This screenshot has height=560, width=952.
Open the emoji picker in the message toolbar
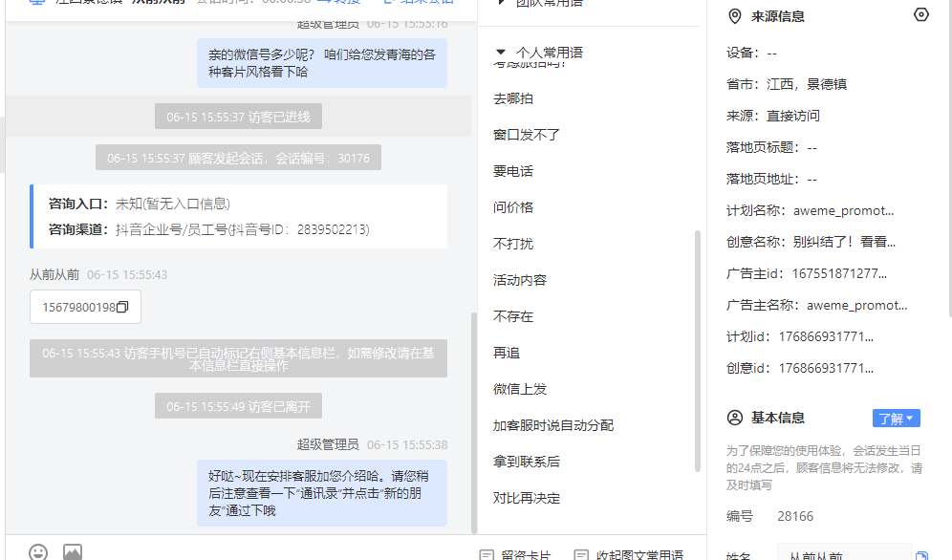[38, 550]
